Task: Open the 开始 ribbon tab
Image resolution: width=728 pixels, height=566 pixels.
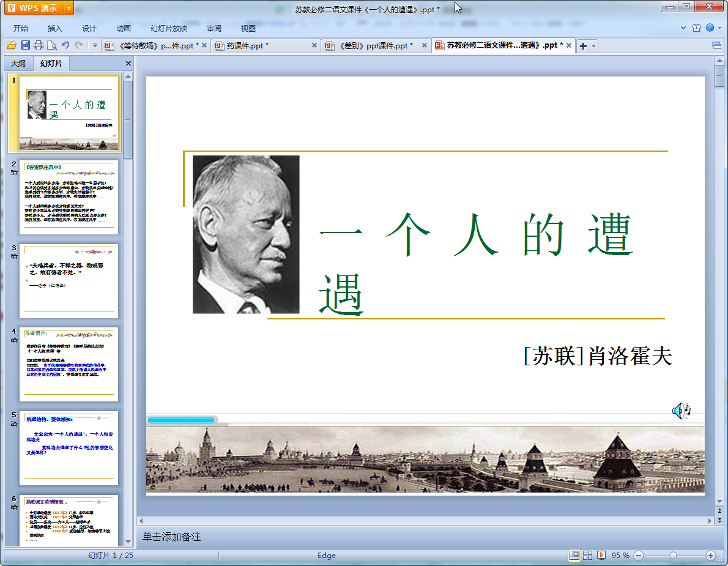Action: click(20, 28)
